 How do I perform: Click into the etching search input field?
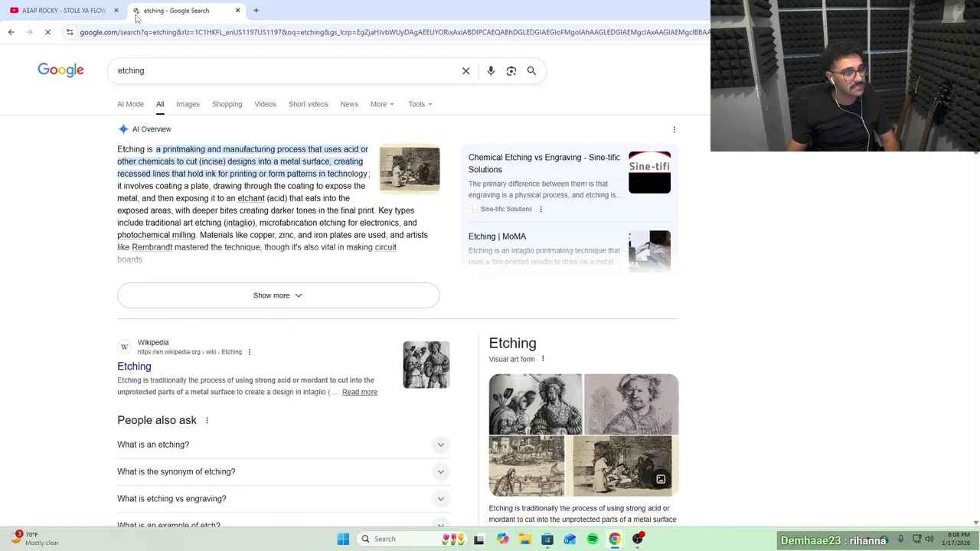click(x=283, y=70)
